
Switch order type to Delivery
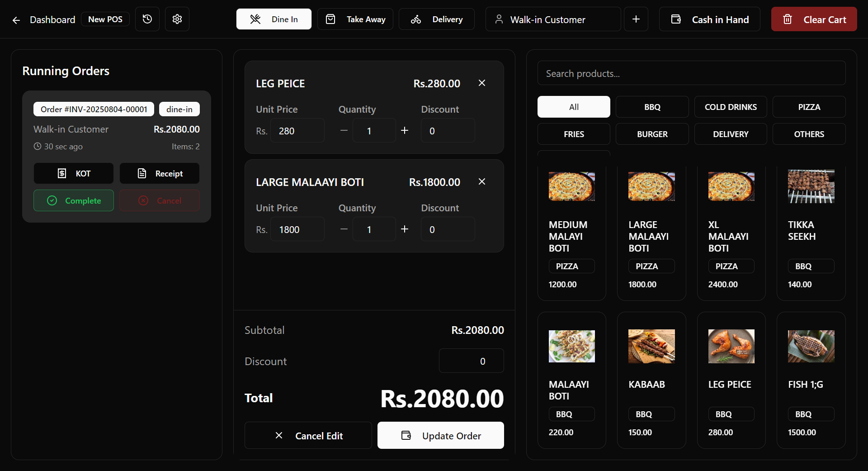click(x=437, y=19)
